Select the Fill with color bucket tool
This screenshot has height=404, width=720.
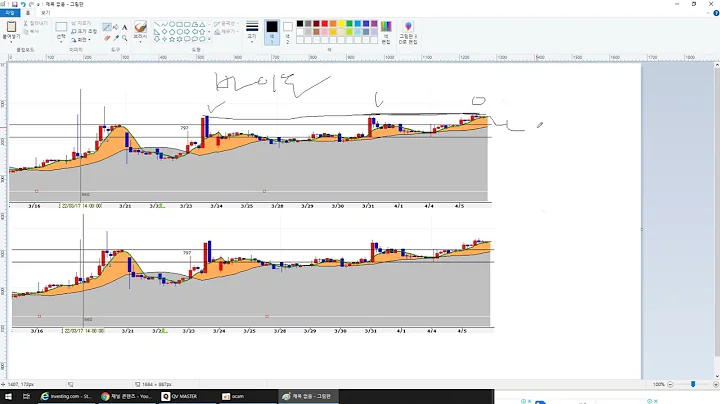(x=116, y=27)
